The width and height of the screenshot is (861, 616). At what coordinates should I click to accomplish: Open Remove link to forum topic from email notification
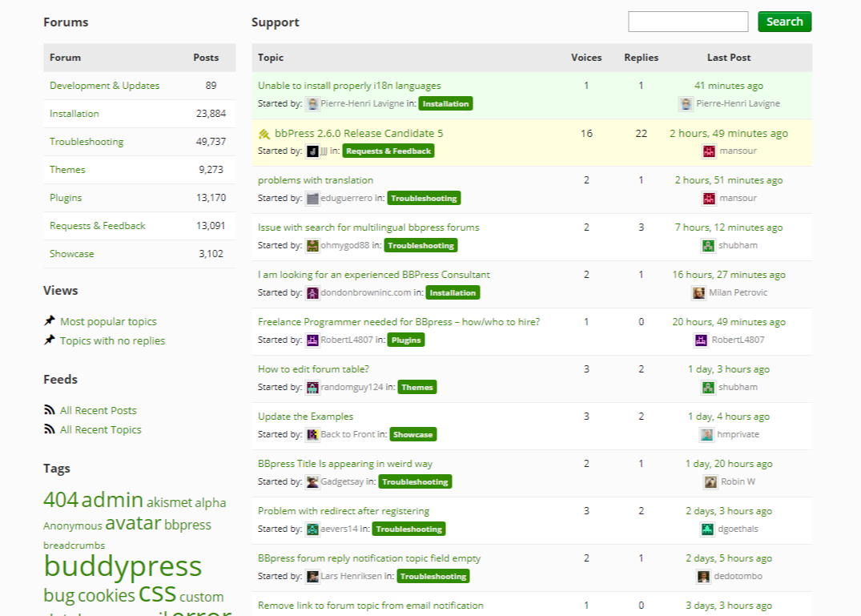tap(371, 605)
